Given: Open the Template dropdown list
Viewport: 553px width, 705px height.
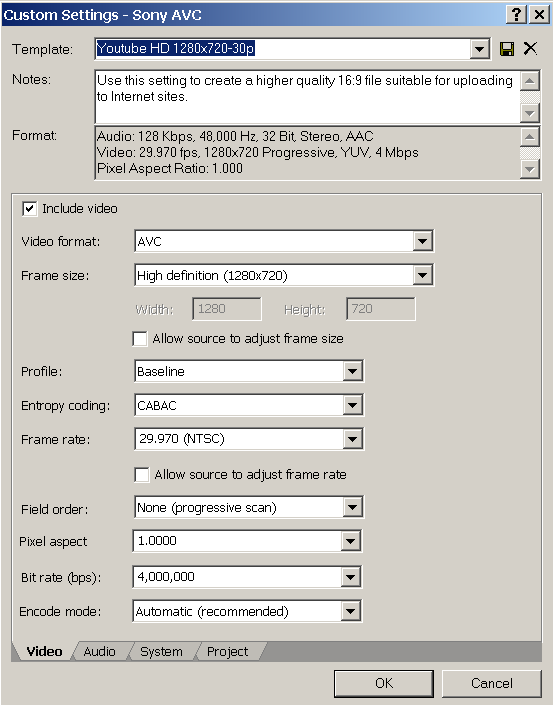Looking at the screenshot, I should coord(480,48).
